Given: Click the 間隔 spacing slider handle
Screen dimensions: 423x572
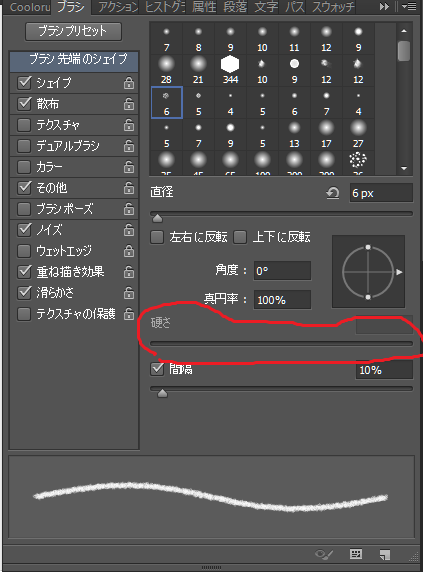Looking at the screenshot, I should pyautogui.click(x=162, y=393).
